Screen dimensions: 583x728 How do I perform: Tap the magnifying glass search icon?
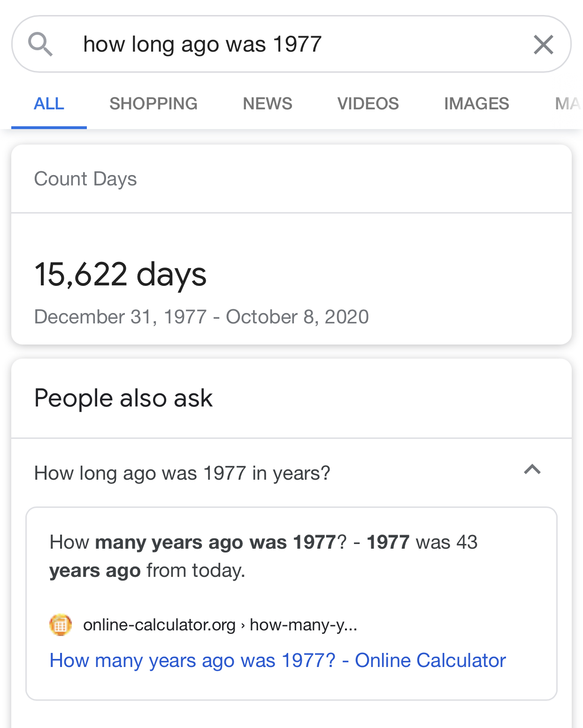(40, 45)
